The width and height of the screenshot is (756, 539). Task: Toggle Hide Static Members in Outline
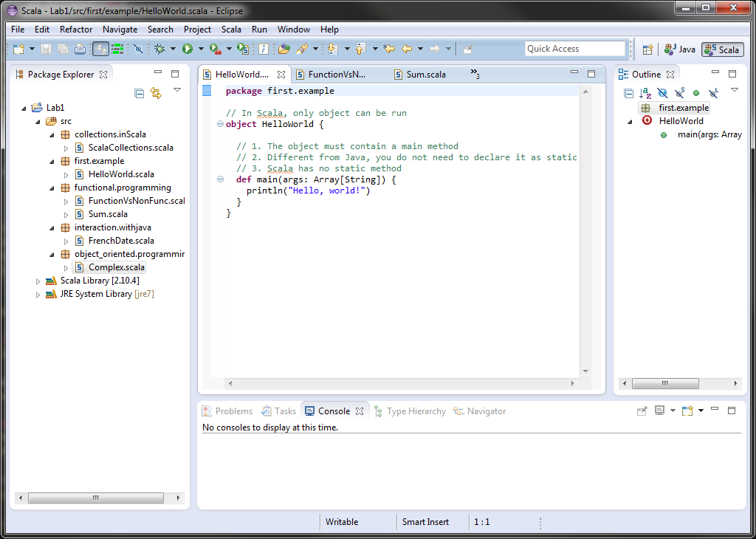tap(679, 93)
